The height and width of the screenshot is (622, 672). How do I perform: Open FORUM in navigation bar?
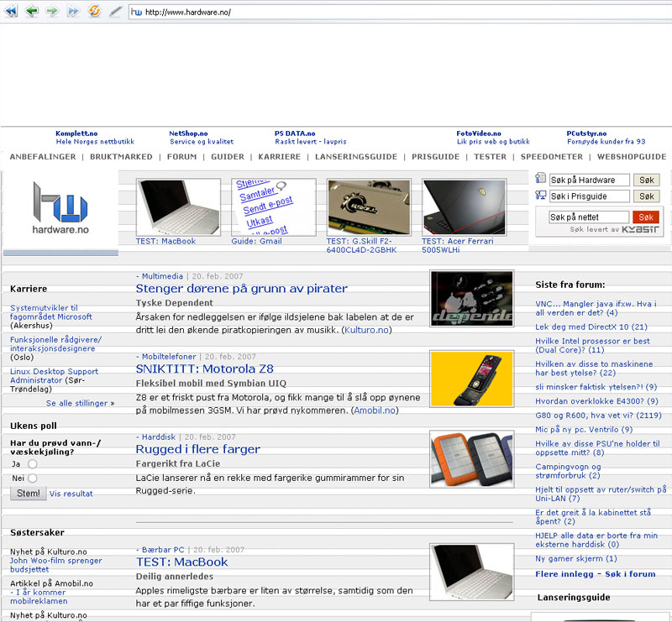tap(181, 157)
